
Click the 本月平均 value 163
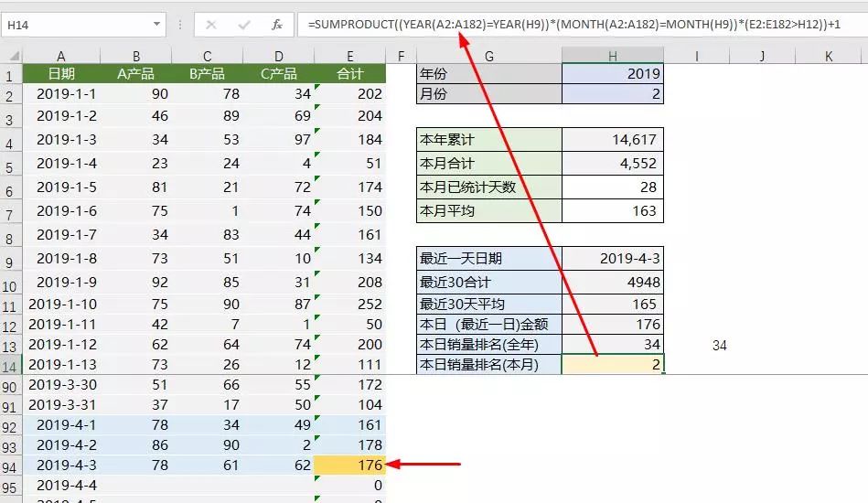612,211
